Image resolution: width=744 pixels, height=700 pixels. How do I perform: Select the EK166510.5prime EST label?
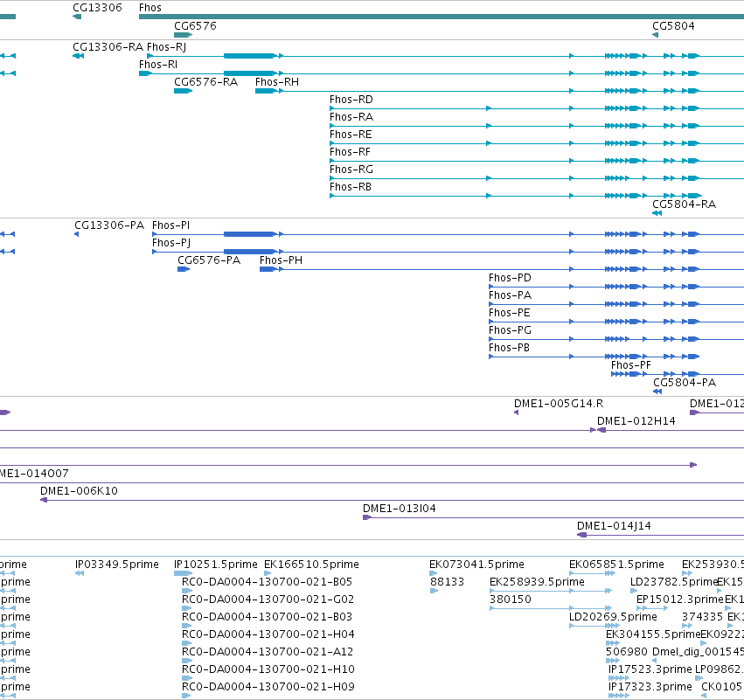pos(311,565)
